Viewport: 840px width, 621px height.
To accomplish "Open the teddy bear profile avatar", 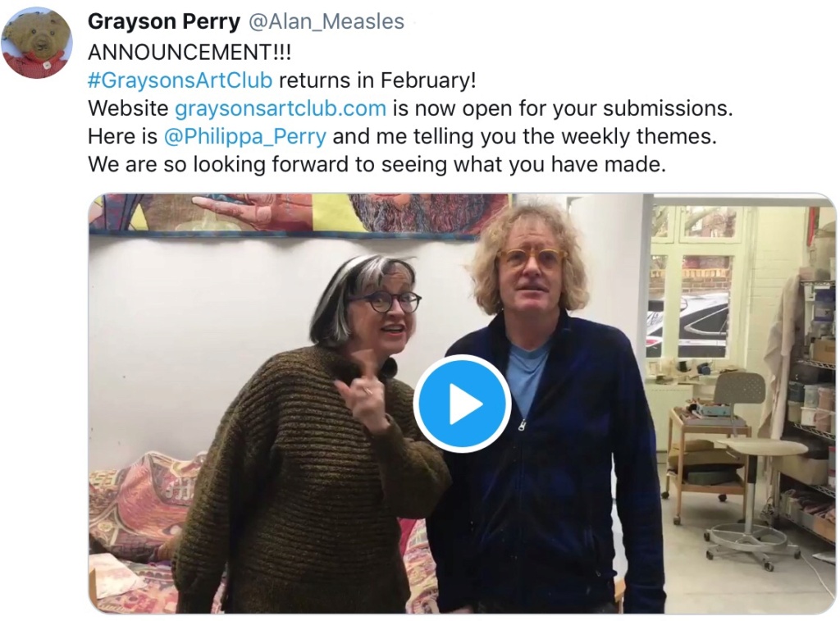I will click(36, 43).
